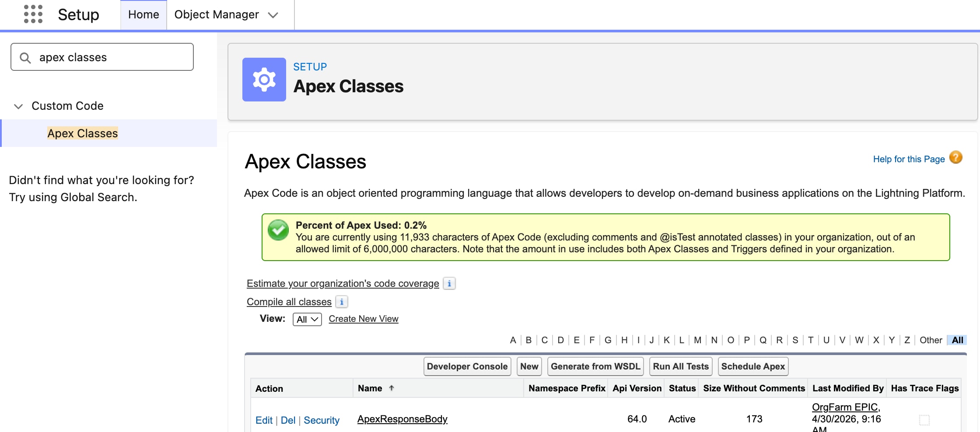Filter classes by letter E

tap(577, 340)
